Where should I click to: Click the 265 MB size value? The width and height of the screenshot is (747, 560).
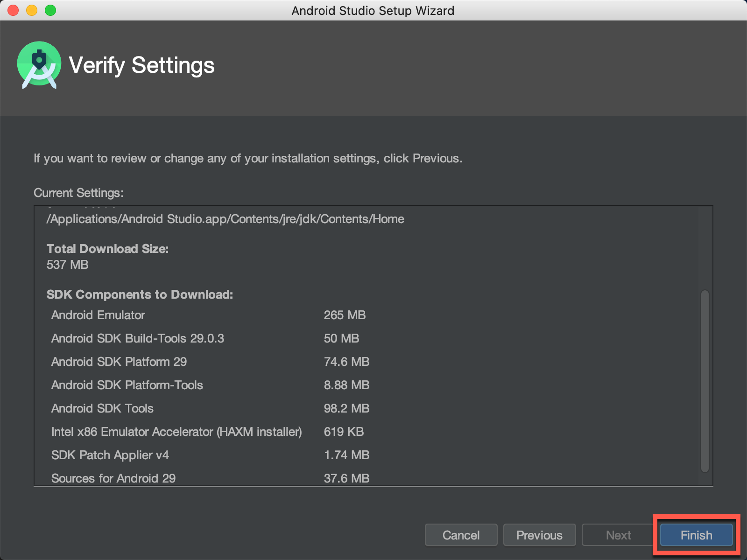click(345, 315)
